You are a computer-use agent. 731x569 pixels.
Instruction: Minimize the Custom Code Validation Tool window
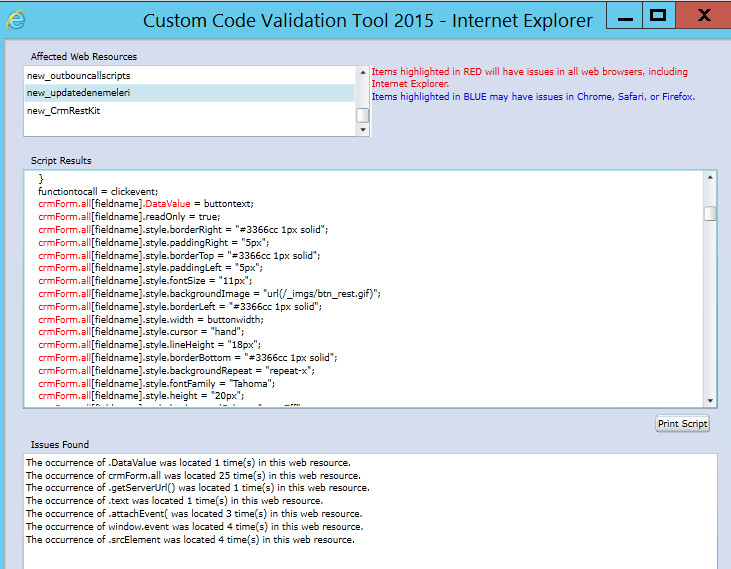[623, 17]
